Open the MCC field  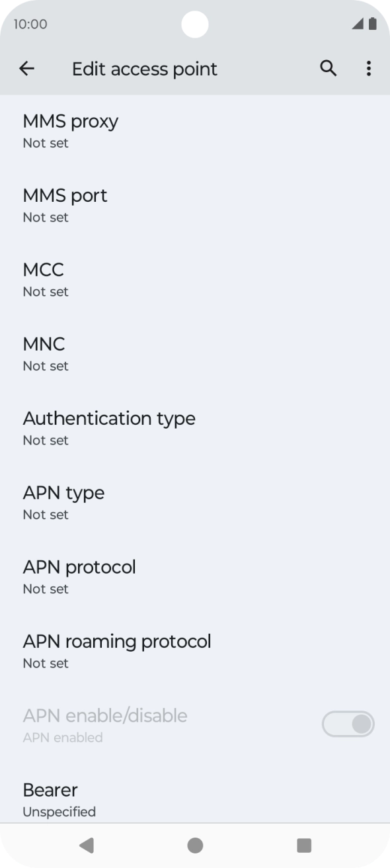(x=195, y=279)
